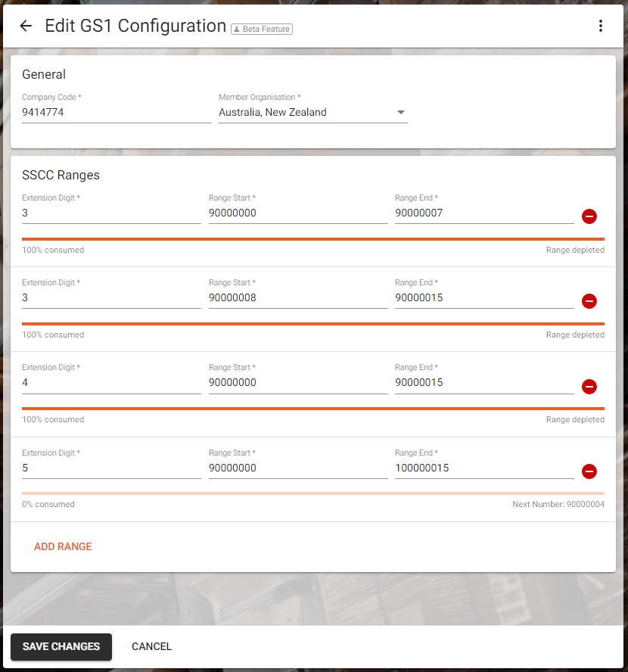Viewport: 628px width, 672px height.
Task: Click the SSCC Ranges heading
Action: [61, 175]
